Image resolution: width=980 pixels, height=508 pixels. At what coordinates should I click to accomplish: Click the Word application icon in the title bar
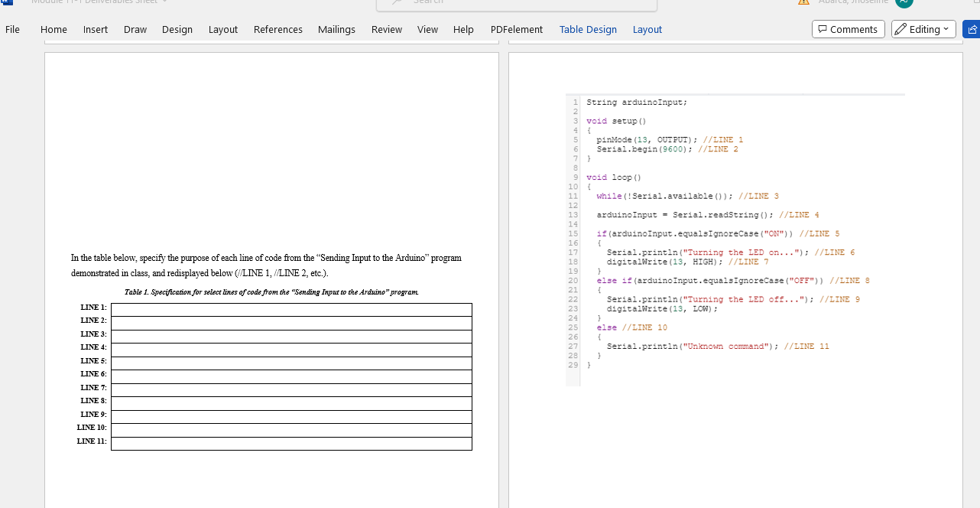8,5
